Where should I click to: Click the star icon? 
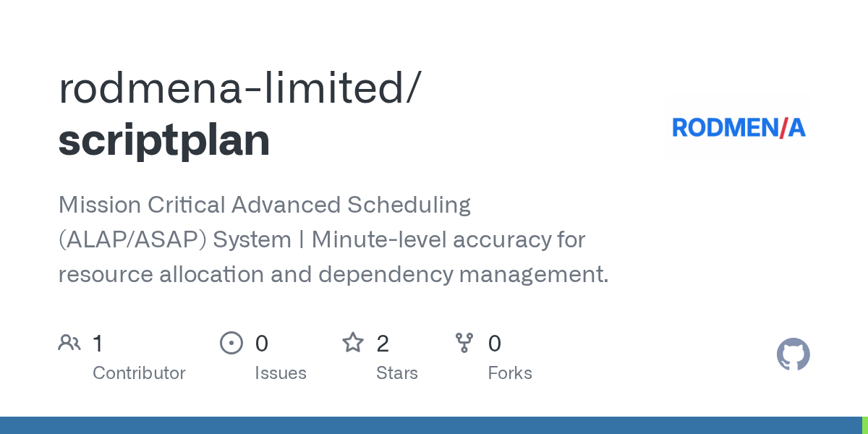point(353,343)
